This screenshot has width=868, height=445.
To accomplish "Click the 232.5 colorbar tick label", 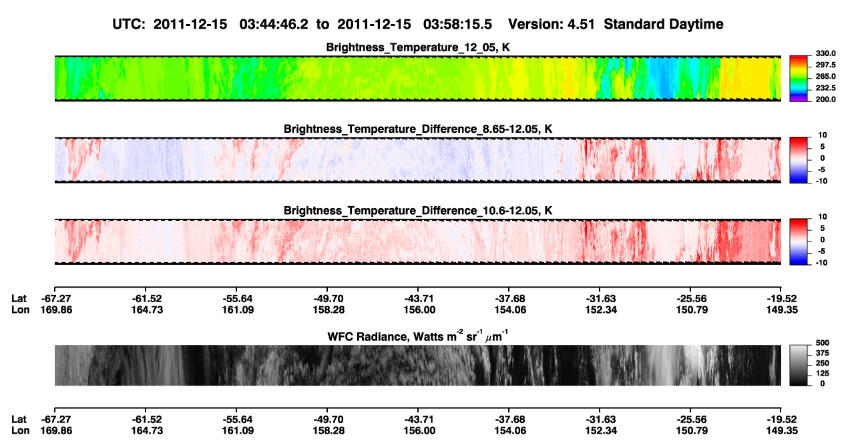I will [x=825, y=88].
